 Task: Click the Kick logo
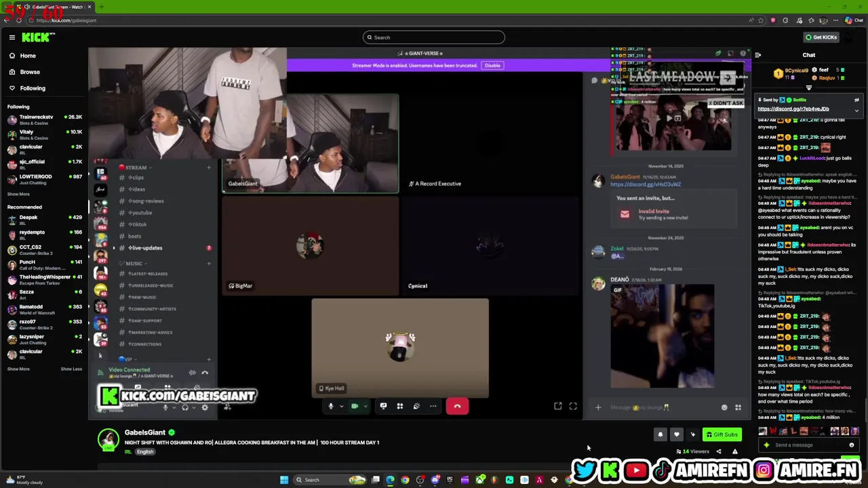click(x=35, y=37)
